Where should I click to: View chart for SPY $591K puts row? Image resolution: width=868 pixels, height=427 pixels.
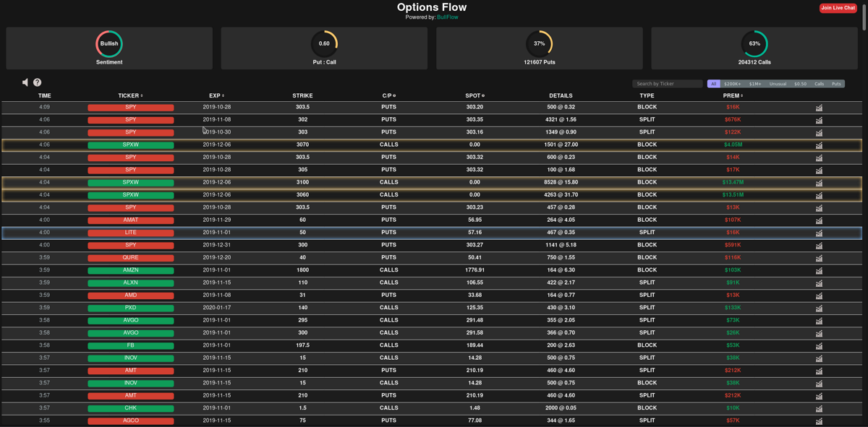pyautogui.click(x=819, y=246)
